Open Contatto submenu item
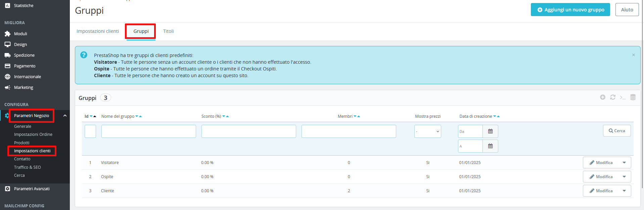 [22, 159]
